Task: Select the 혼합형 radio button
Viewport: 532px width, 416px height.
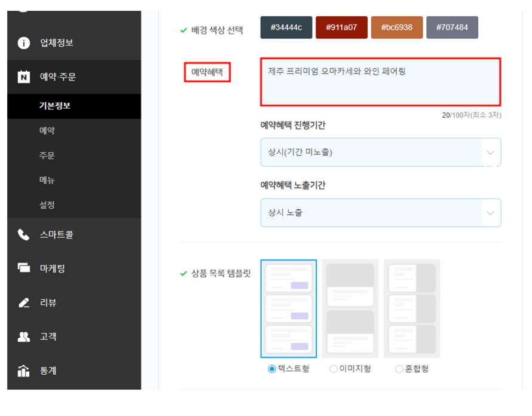Action: click(399, 369)
